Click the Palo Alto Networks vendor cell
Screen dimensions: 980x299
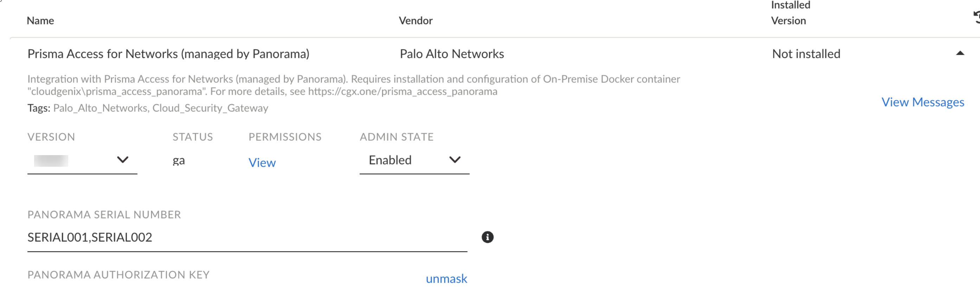pyautogui.click(x=451, y=54)
